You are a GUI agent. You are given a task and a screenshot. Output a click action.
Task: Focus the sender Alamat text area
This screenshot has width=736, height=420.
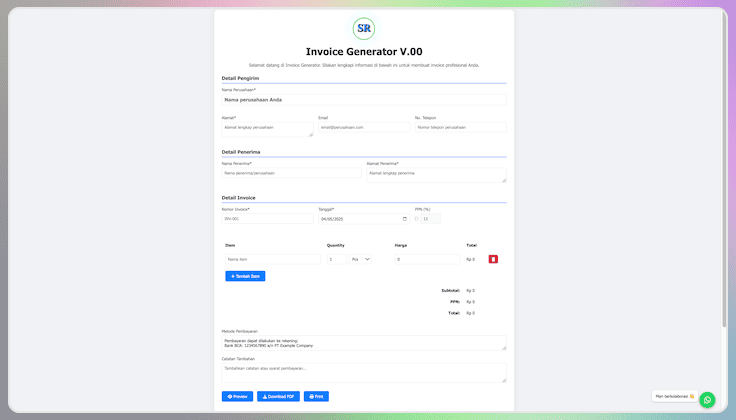point(267,129)
